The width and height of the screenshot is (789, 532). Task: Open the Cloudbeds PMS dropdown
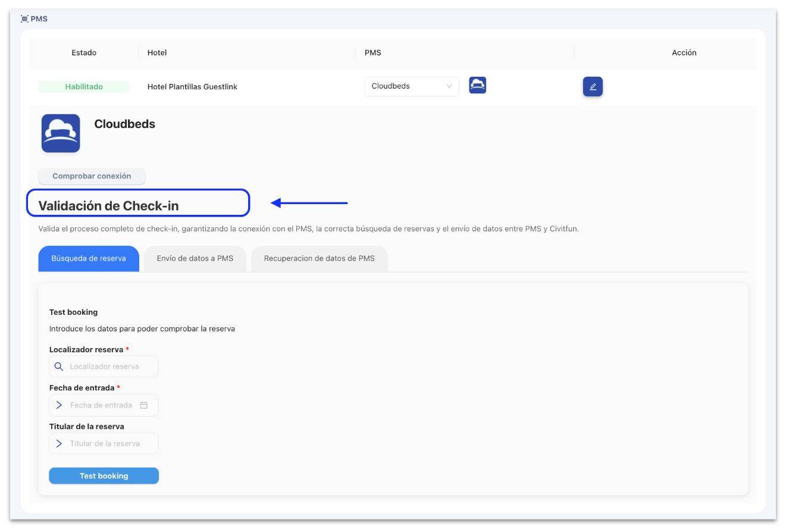[x=411, y=86]
